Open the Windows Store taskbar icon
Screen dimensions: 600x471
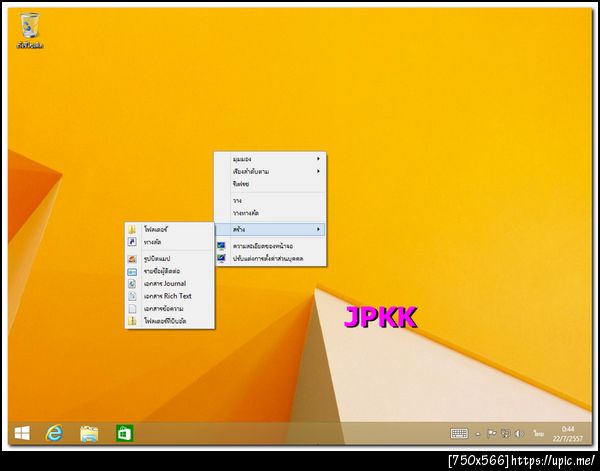click(x=125, y=434)
